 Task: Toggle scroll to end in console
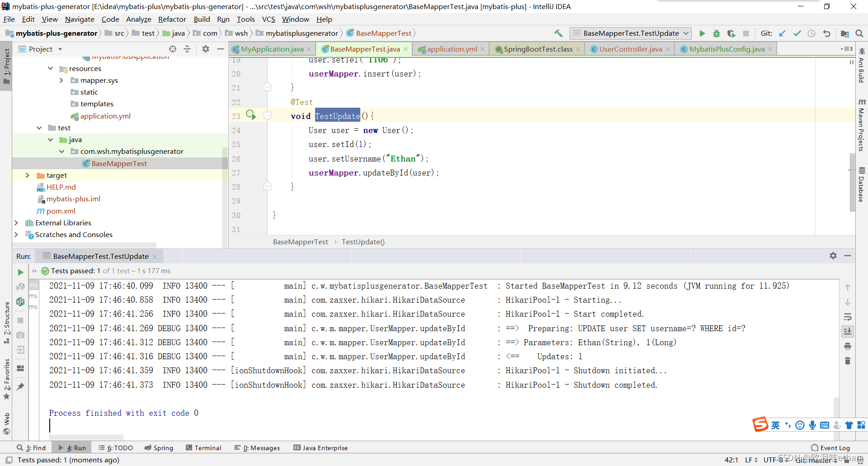coord(848,331)
